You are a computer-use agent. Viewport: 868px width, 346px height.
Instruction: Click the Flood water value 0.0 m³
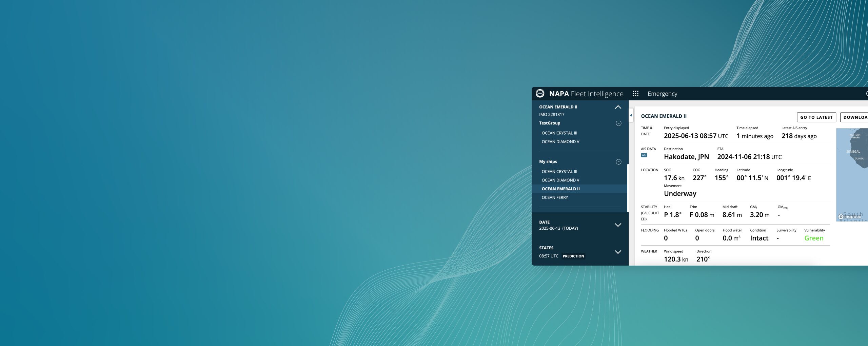coord(731,238)
